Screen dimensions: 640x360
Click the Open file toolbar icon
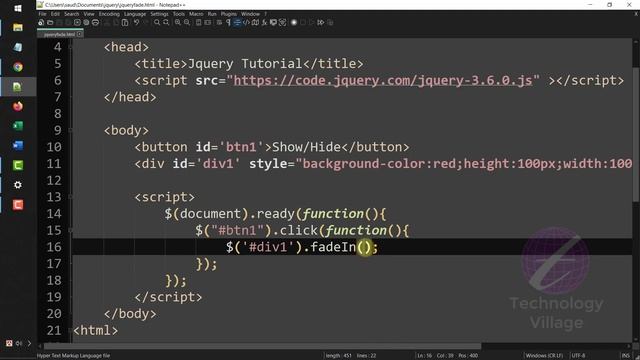coord(50,22)
